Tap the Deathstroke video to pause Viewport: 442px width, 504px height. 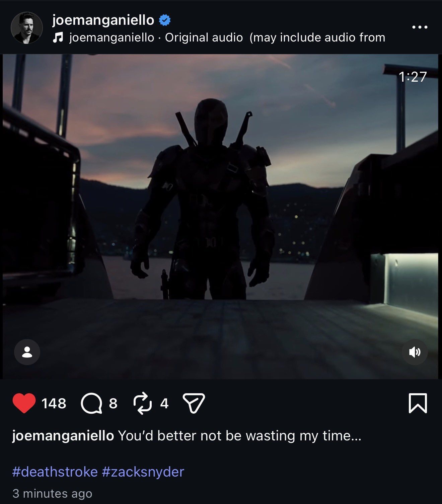pyautogui.click(x=220, y=217)
